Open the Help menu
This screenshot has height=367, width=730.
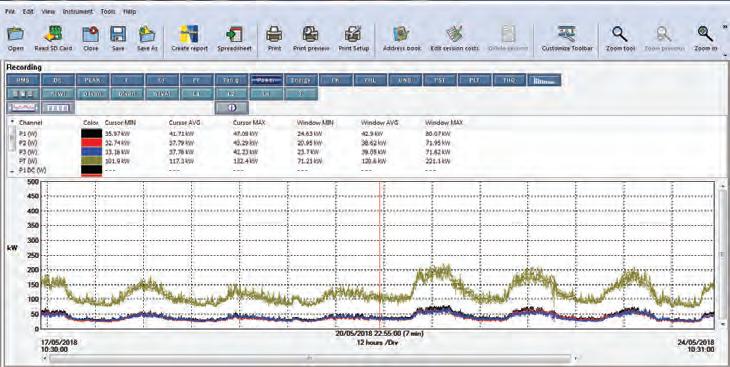coord(129,11)
